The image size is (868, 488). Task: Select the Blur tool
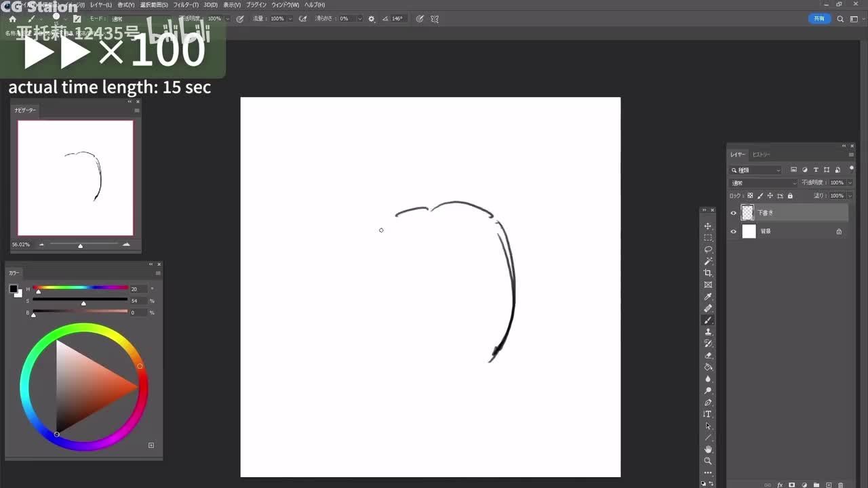tap(708, 379)
